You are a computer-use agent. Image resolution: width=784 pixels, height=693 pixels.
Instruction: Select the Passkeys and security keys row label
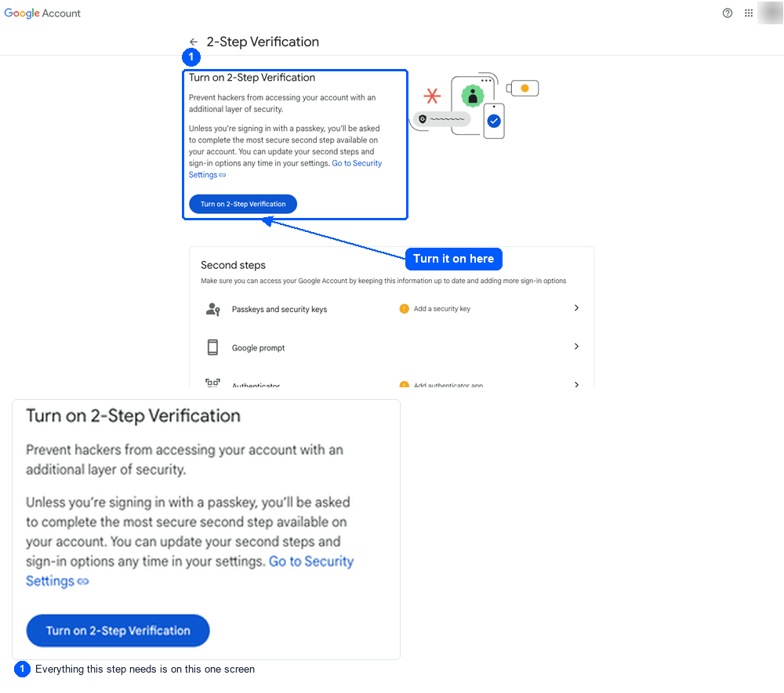[280, 310]
